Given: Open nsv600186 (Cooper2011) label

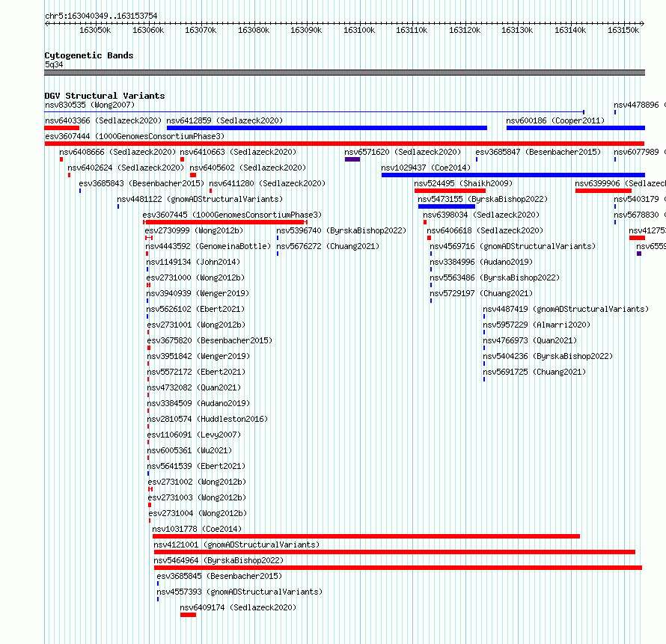Looking at the screenshot, I should coord(555,120).
